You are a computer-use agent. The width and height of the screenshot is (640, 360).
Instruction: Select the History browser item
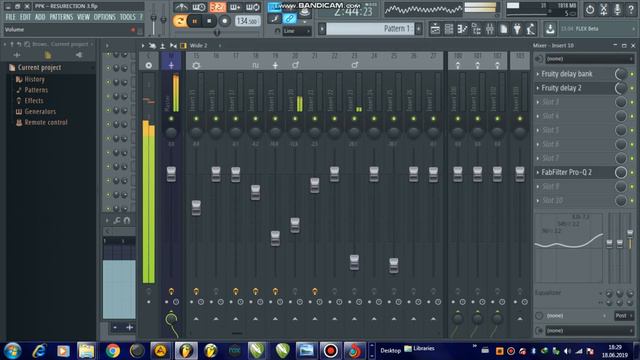pos(34,80)
